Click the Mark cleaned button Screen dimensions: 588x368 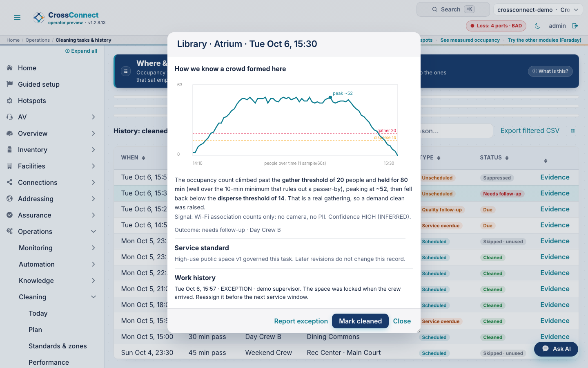[x=360, y=321]
